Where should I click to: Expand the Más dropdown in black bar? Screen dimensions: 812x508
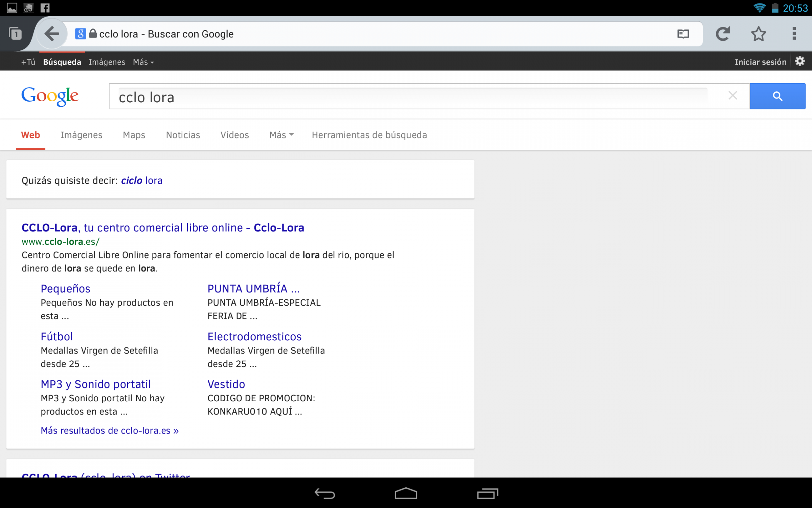click(x=143, y=62)
